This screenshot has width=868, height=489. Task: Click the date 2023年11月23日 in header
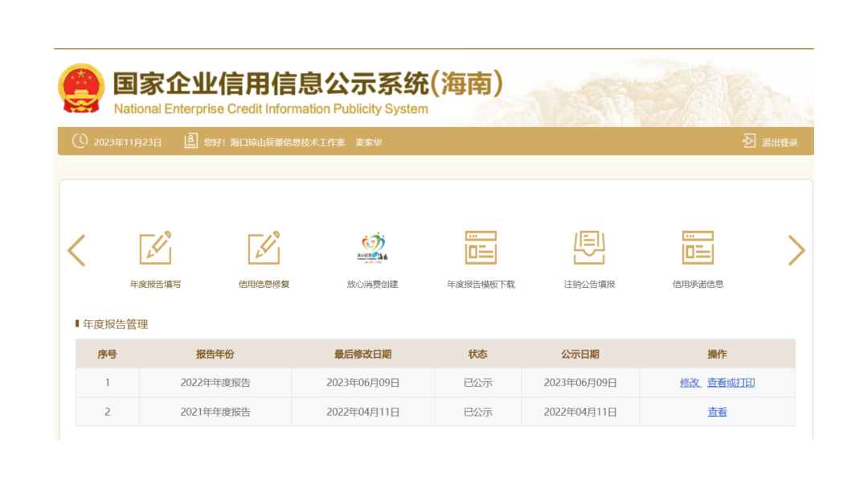[127, 142]
